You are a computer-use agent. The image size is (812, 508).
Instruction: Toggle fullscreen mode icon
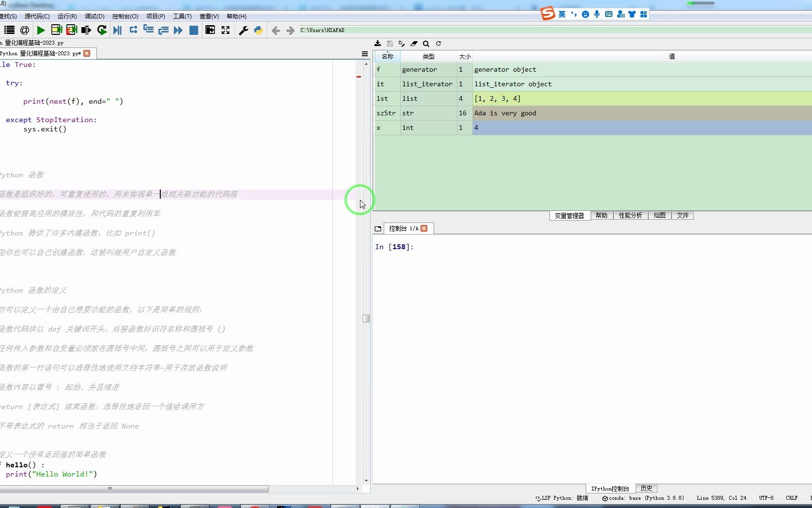(x=225, y=30)
